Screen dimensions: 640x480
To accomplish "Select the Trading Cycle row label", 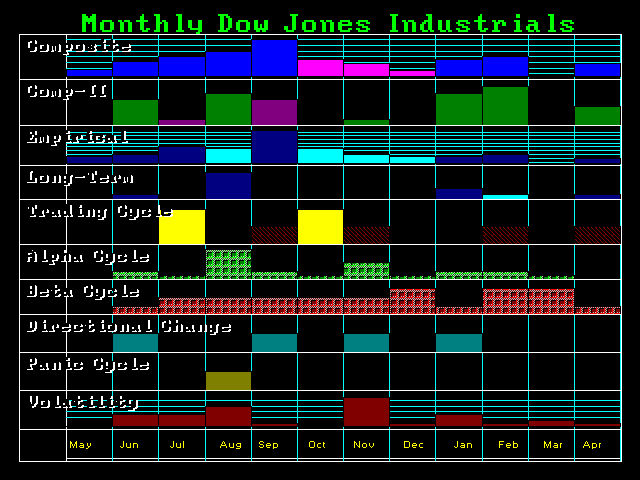I will point(100,212).
